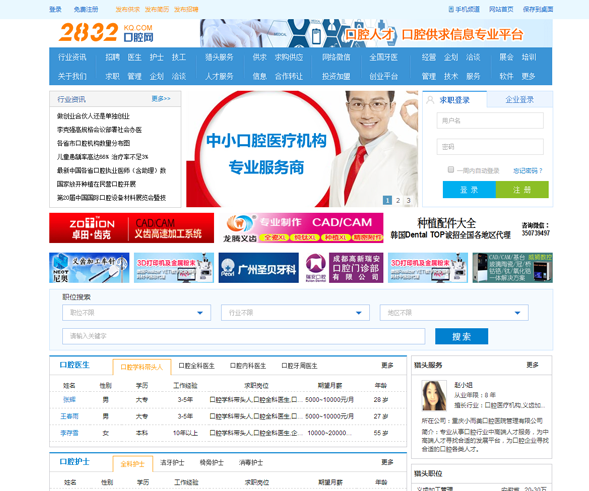Click the ZOTION 卓田·齿克 CAD/CAM banner

point(131,228)
